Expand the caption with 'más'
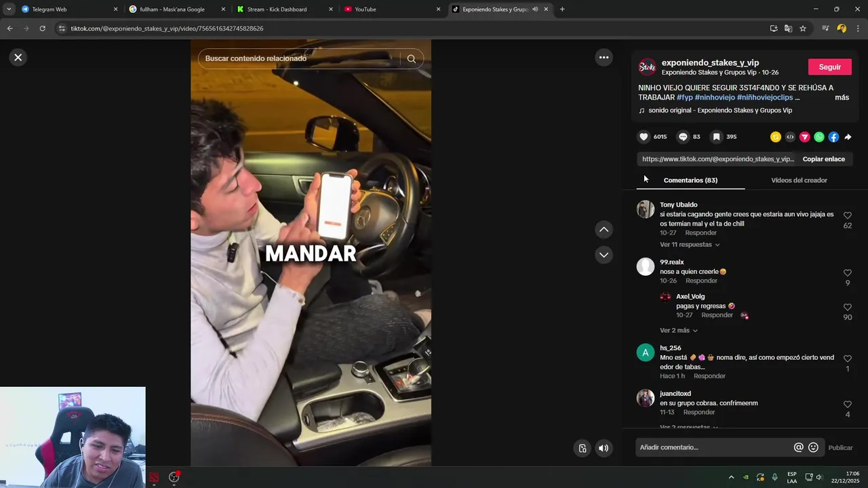This screenshot has height=488, width=868. click(x=842, y=98)
